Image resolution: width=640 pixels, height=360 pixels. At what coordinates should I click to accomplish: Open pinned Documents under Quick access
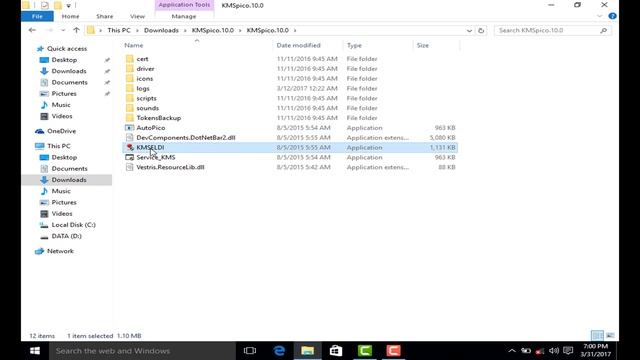point(69,82)
